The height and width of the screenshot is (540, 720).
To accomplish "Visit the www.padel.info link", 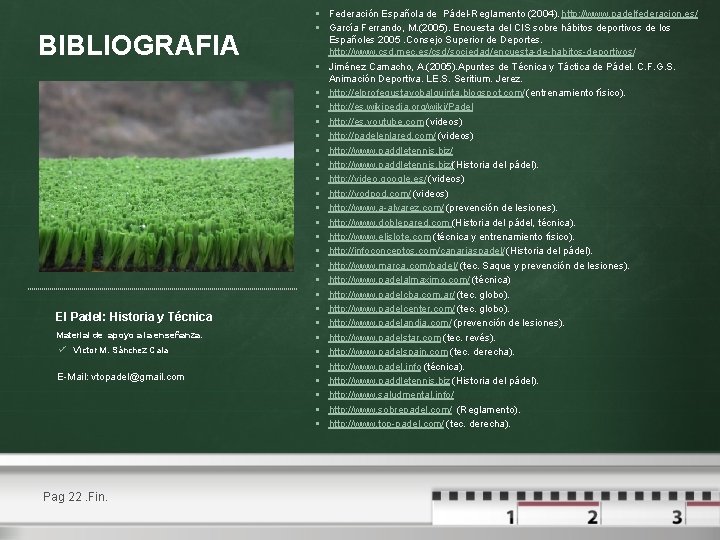I will coord(375,367).
